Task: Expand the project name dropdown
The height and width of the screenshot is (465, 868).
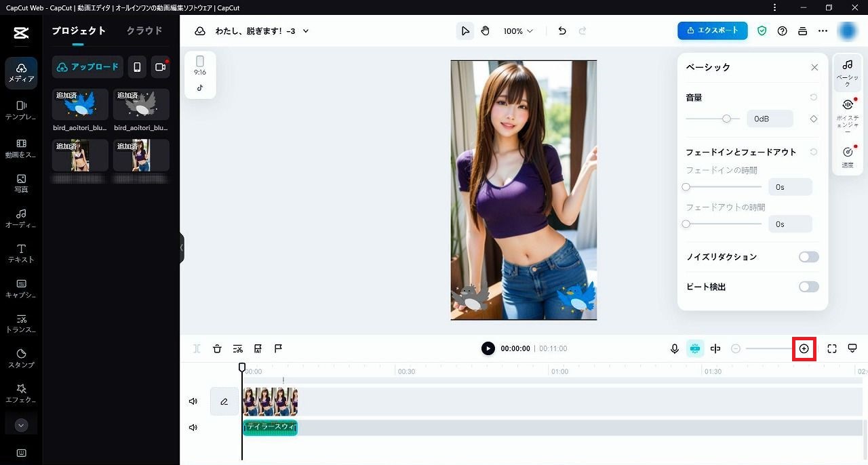Action: coord(305,31)
